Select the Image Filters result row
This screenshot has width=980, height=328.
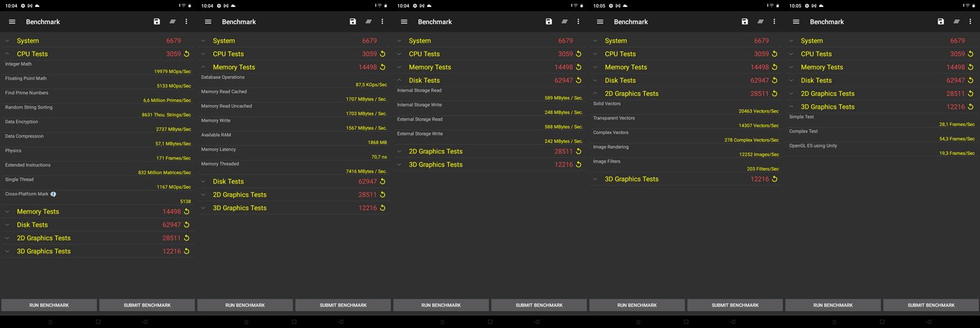[x=686, y=165]
